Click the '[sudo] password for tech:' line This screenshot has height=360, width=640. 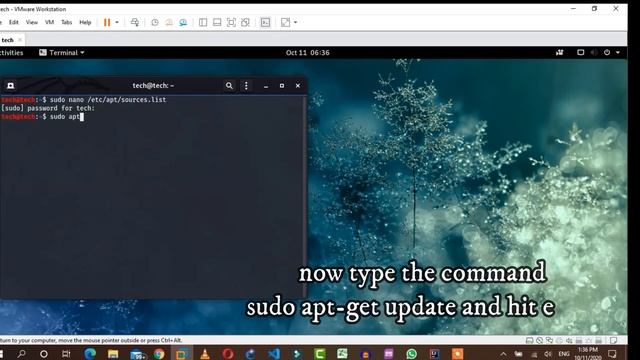click(x=48, y=108)
